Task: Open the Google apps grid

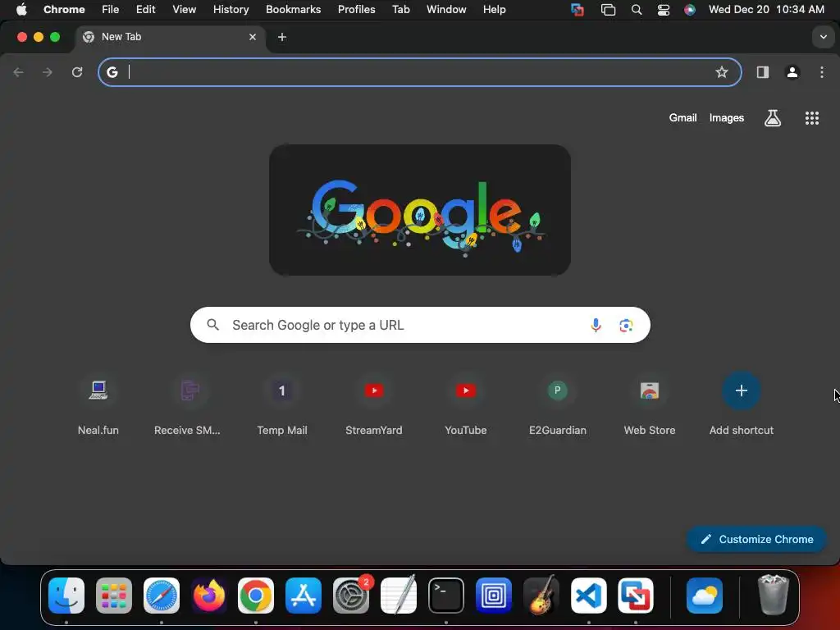Action: 812,118
